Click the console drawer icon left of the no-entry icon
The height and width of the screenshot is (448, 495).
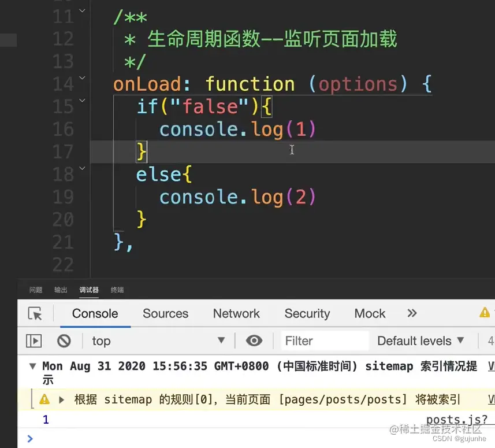(x=34, y=341)
